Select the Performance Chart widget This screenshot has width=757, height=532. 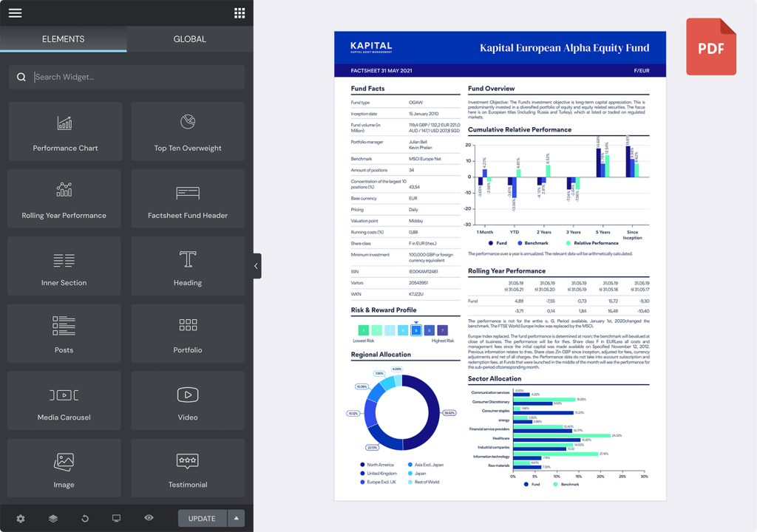click(65, 132)
